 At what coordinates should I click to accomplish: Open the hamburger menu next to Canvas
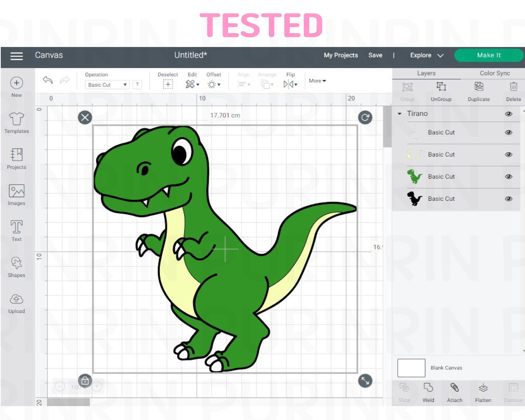coord(17,55)
